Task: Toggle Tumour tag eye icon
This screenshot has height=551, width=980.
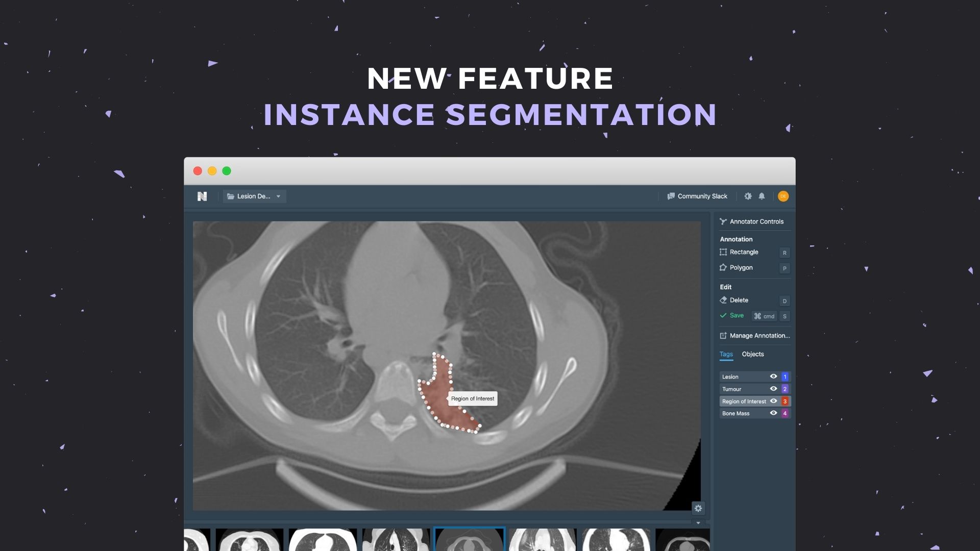Action: [x=773, y=389]
